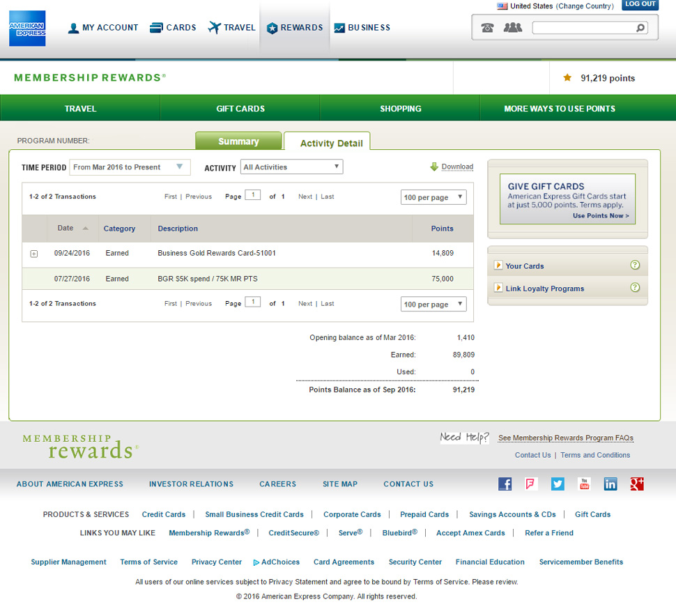Screen dimensions: 676x616
Task: Click the search magnifier icon
Action: (x=640, y=28)
